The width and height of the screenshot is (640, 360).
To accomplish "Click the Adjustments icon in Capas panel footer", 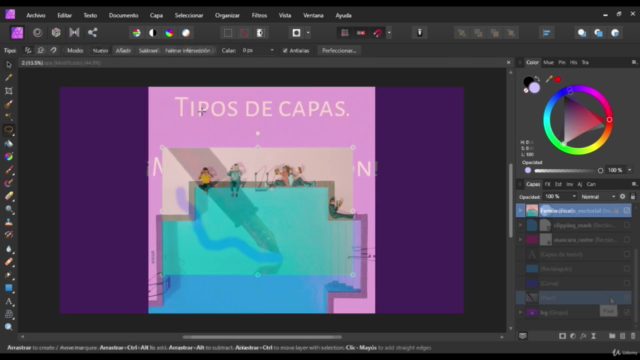I will tap(573, 336).
